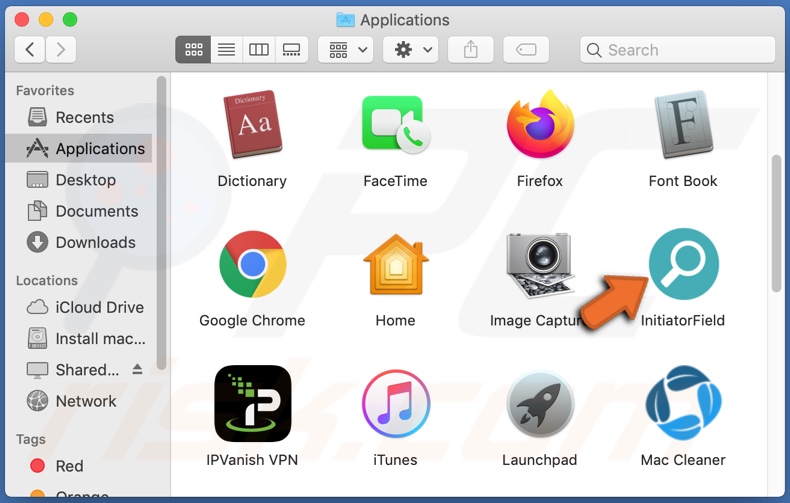Maximize the window with green button
790x503 pixels.
coord(70,20)
